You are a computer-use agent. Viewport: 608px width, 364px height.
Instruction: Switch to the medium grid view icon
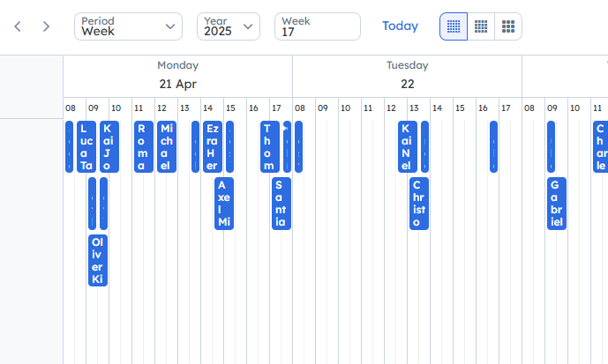pyautogui.click(x=481, y=26)
